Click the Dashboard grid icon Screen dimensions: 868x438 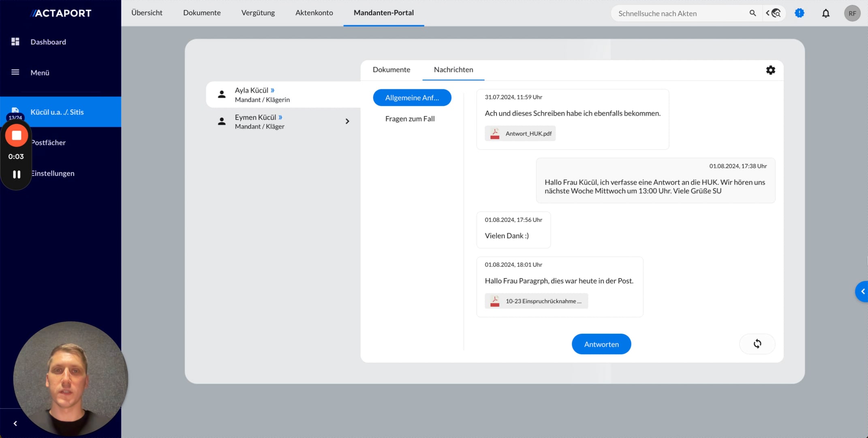(x=15, y=42)
